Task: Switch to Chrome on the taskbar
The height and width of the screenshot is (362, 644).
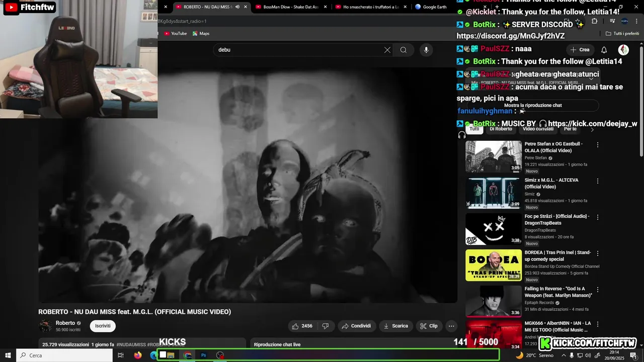Action: 188,355
